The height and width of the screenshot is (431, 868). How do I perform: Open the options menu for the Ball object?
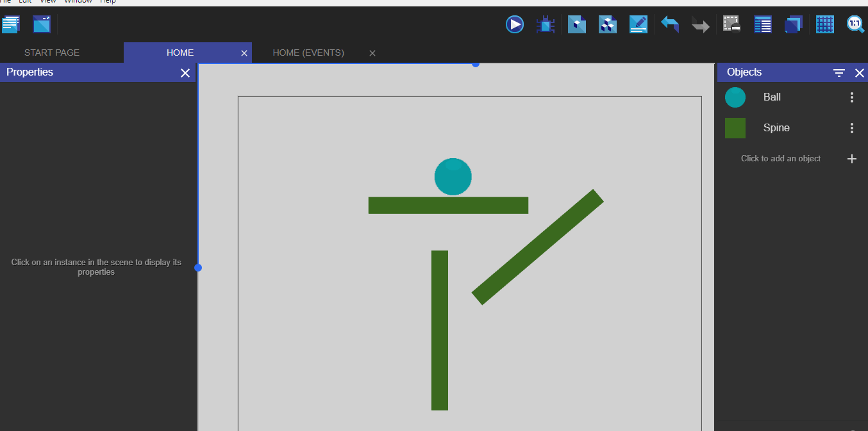pos(851,97)
